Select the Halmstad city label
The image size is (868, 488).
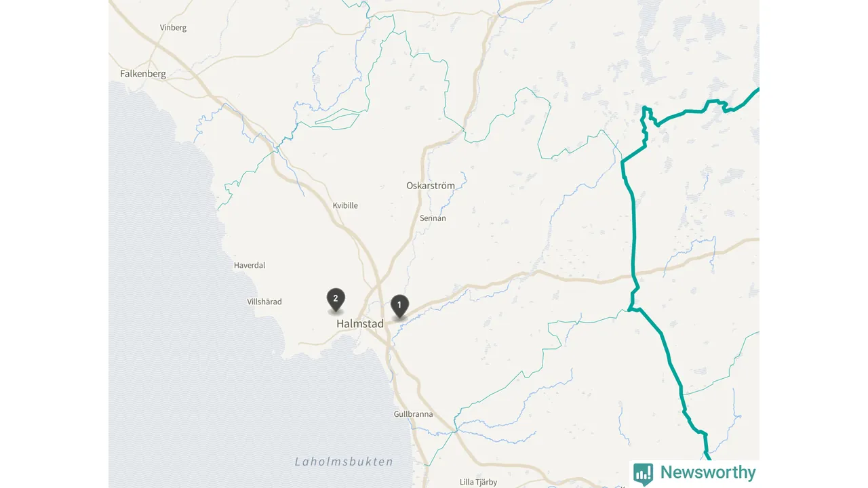(x=359, y=324)
